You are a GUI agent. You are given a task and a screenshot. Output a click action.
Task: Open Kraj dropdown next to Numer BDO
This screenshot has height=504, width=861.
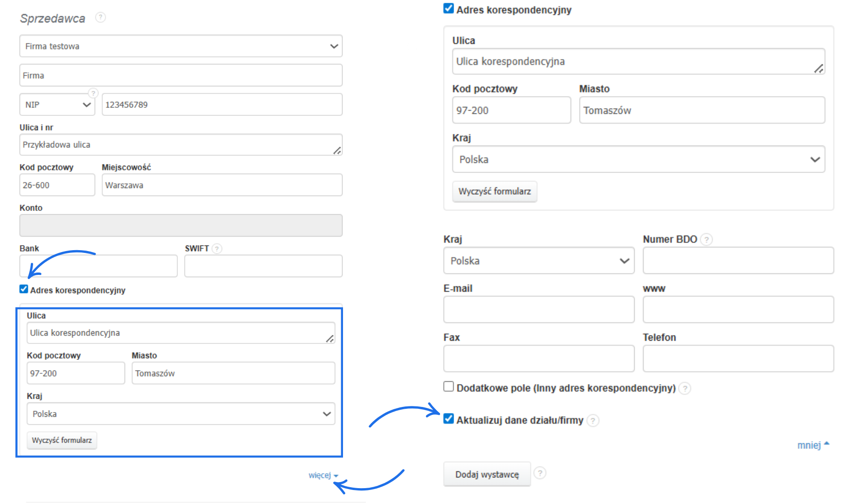click(x=539, y=261)
